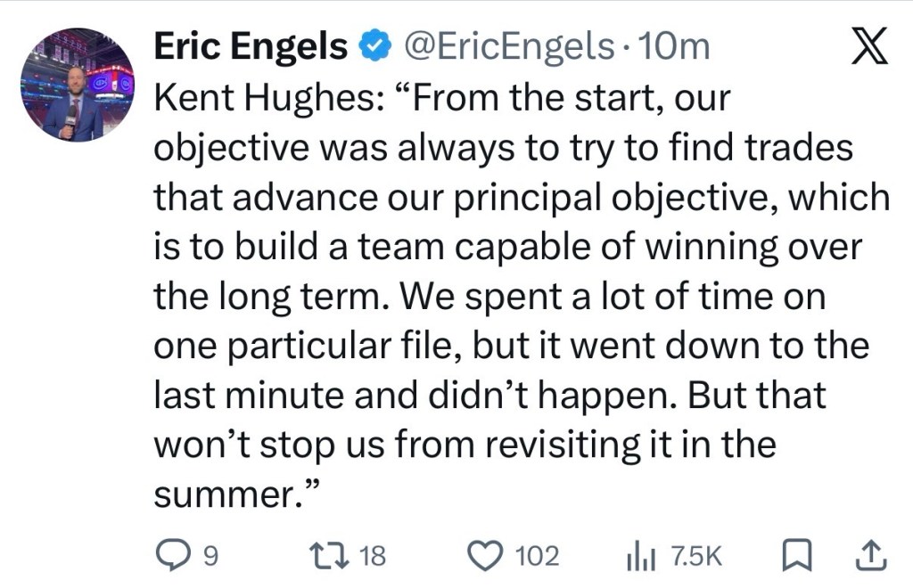This screenshot has height=588, width=913.
Task: Open the Eric Engels display name
Action: (x=251, y=47)
